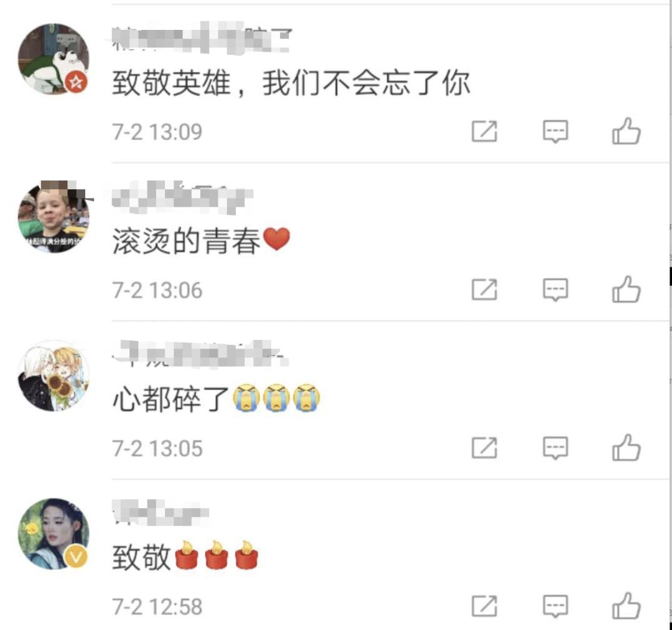This screenshot has height=630, width=672.
Task: Share the 滚烫的青春 comment
Action: point(484,289)
